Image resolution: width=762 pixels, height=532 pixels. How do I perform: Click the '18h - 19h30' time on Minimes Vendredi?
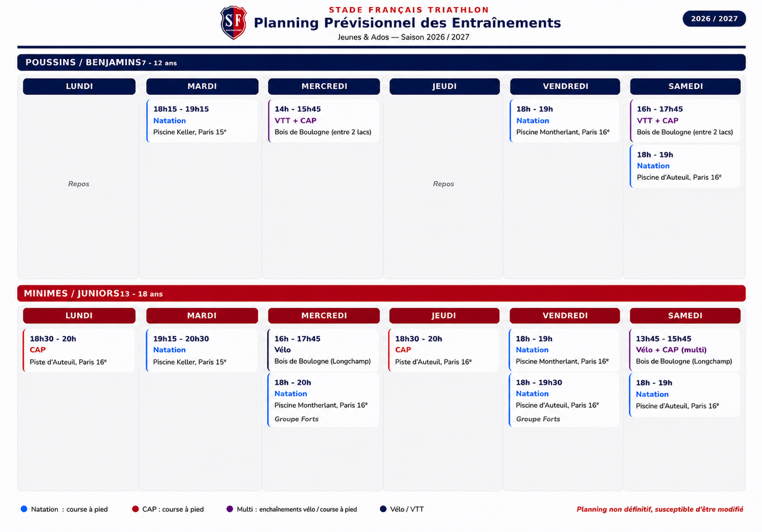[x=539, y=382]
